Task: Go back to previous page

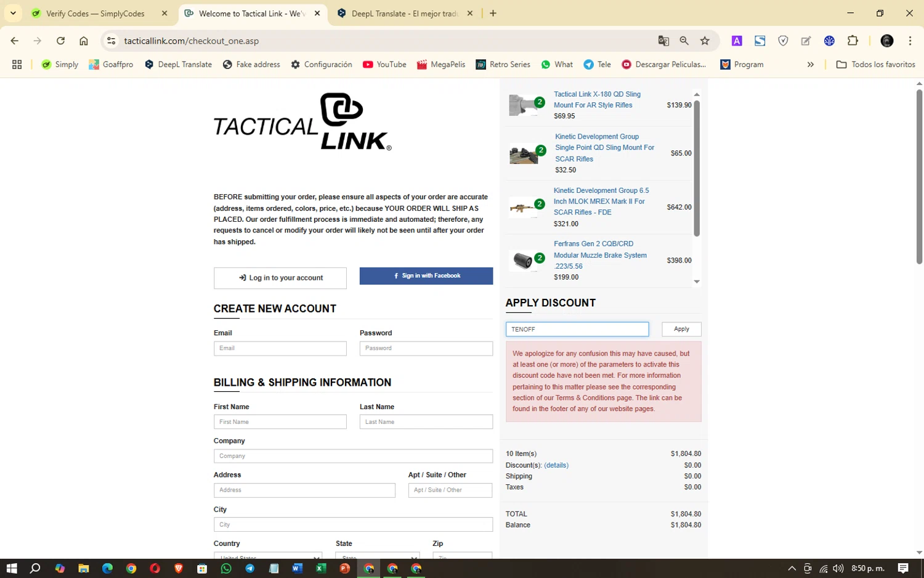Action: coord(14,41)
